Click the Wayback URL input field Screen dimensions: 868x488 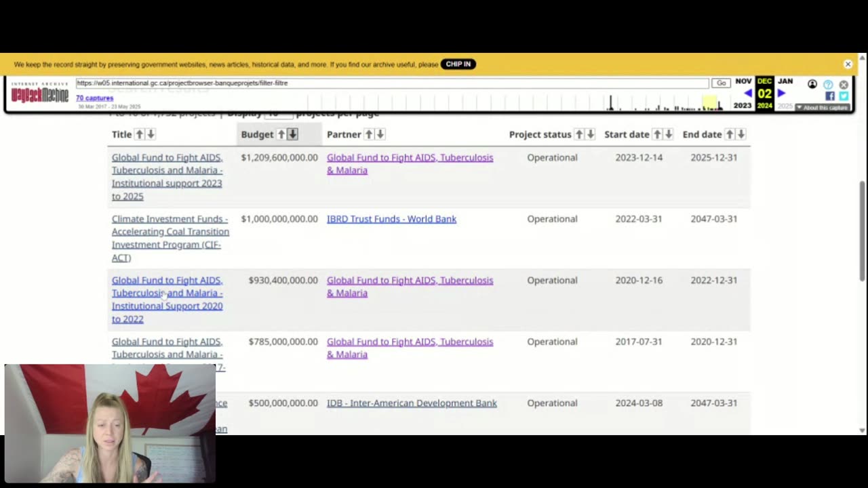click(392, 83)
